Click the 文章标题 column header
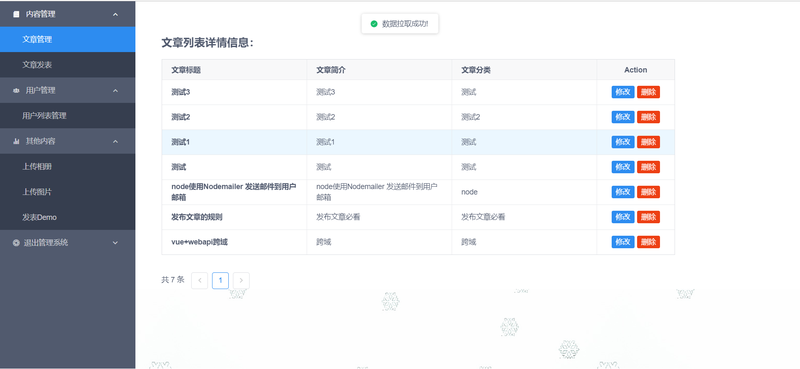This screenshot has width=800, height=369. pos(234,70)
